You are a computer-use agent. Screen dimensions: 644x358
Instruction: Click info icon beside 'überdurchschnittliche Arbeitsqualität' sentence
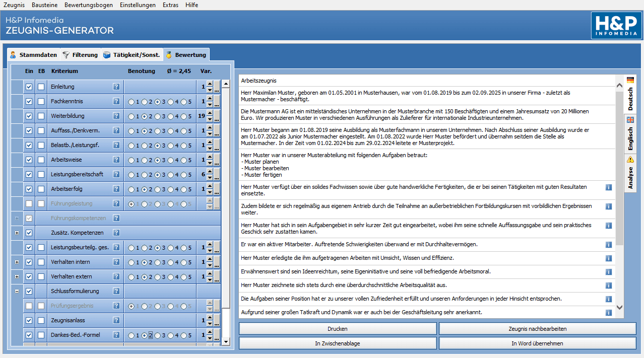(608, 285)
